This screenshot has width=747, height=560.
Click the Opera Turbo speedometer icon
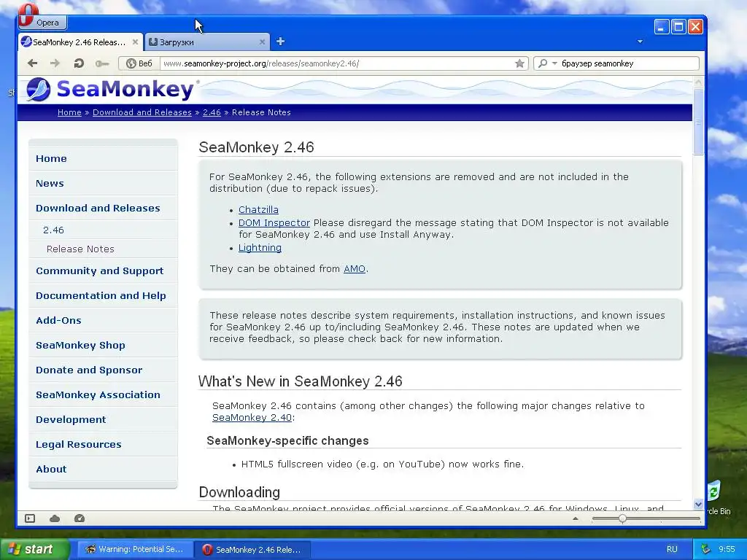click(80, 518)
